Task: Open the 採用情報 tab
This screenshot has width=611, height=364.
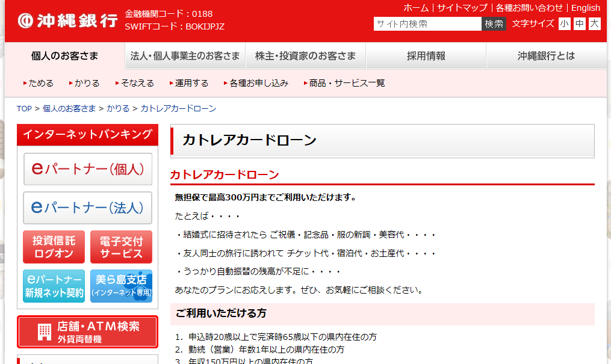Action: point(426,56)
